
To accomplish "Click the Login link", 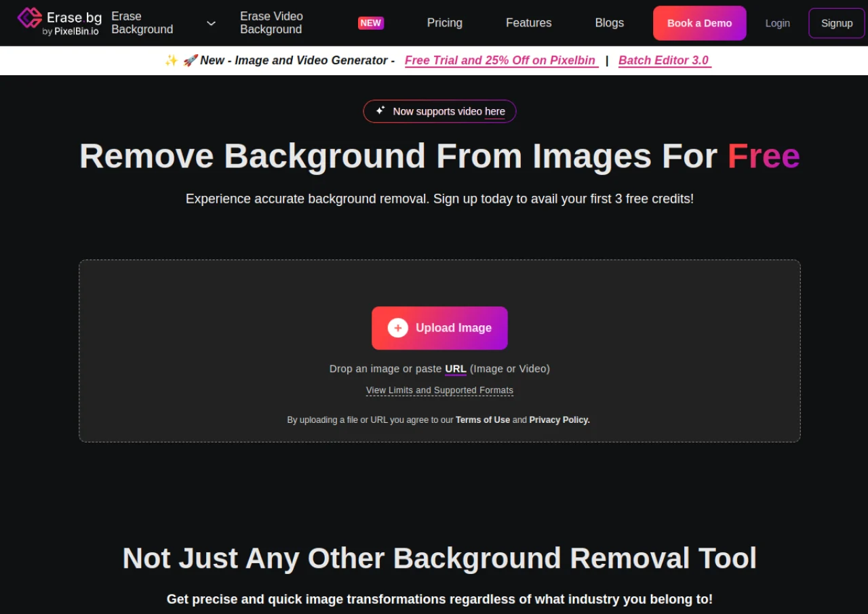I will pyautogui.click(x=778, y=23).
